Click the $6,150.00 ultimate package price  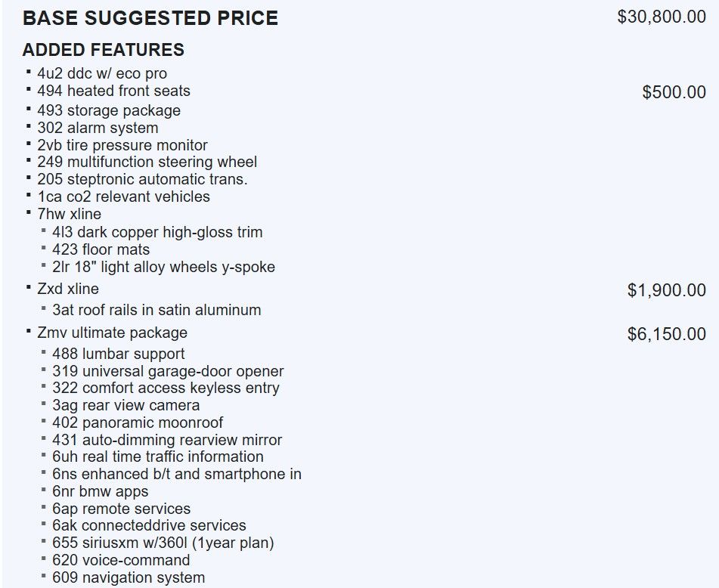tap(666, 334)
